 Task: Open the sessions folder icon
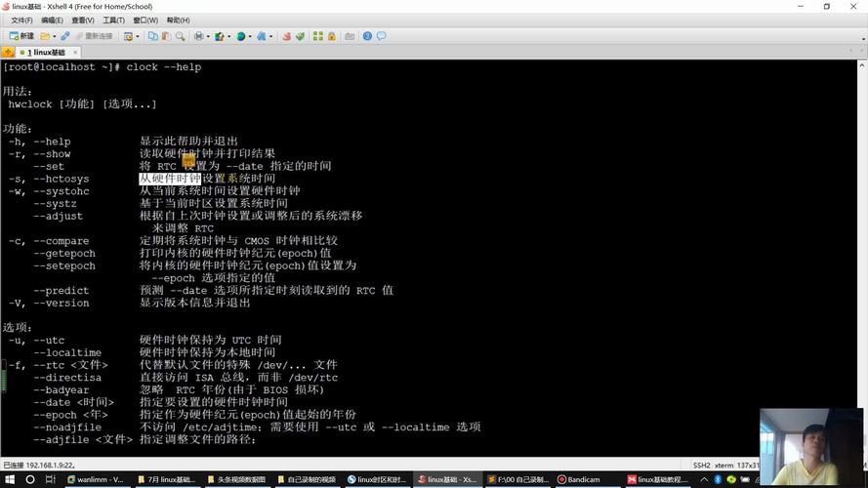click(x=45, y=36)
